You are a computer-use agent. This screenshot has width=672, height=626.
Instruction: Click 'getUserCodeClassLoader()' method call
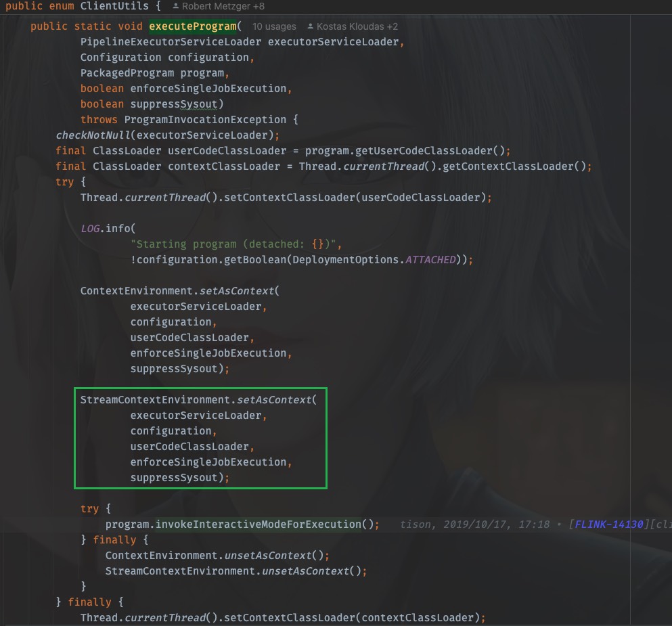(x=430, y=151)
